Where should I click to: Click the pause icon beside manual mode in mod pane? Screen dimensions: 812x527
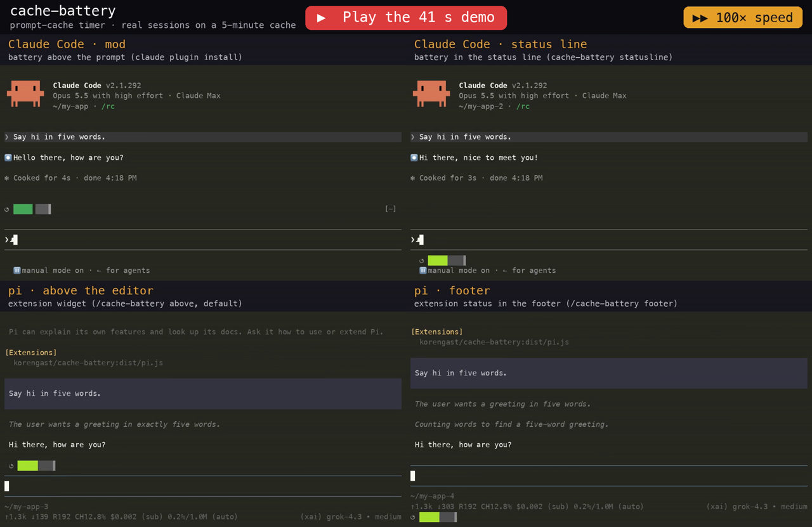click(17, 271)
